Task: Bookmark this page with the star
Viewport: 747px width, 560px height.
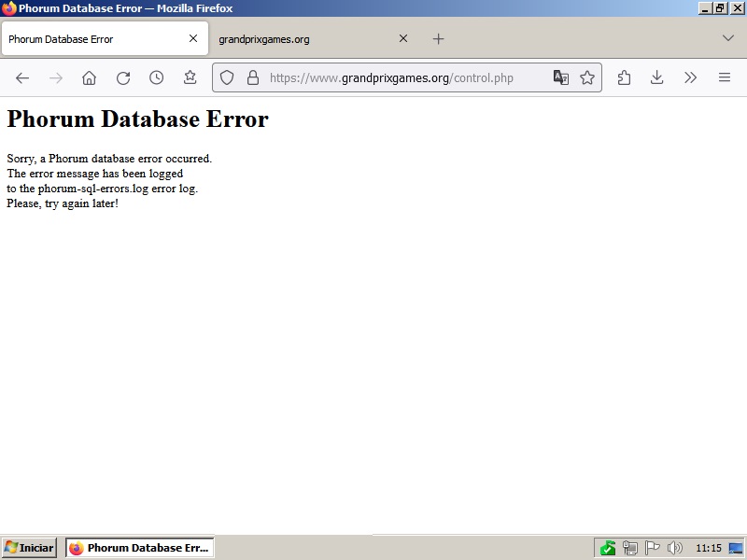Action: point(587,77)
